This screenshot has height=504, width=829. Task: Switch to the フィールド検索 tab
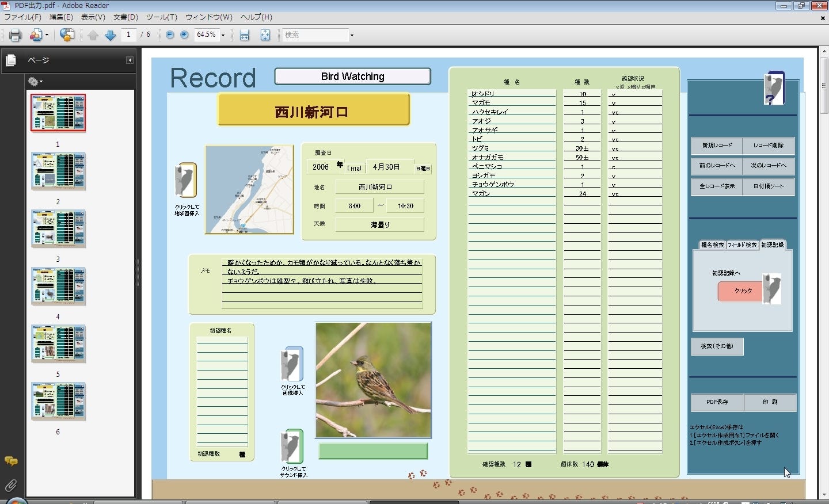click(x=743, y=245)
